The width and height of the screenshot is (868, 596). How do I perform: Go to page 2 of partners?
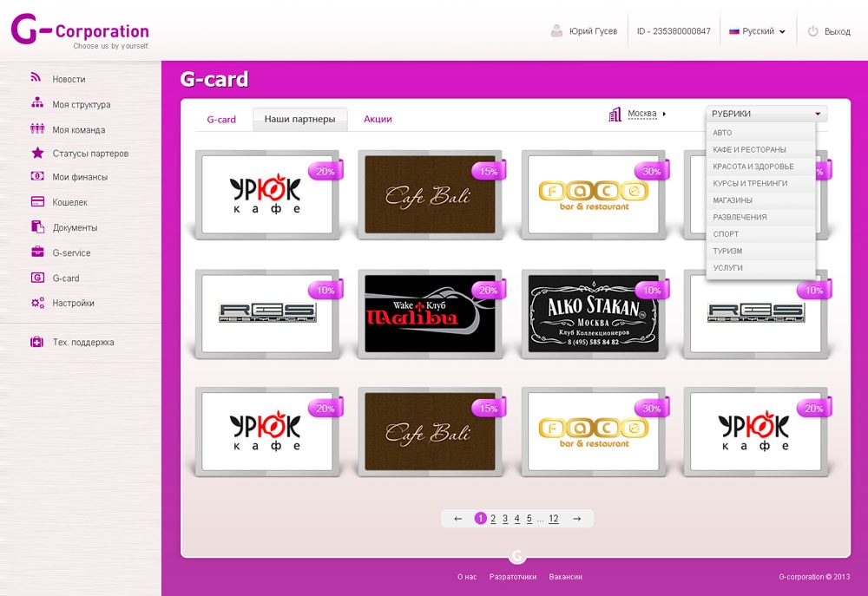pos(493,519)
